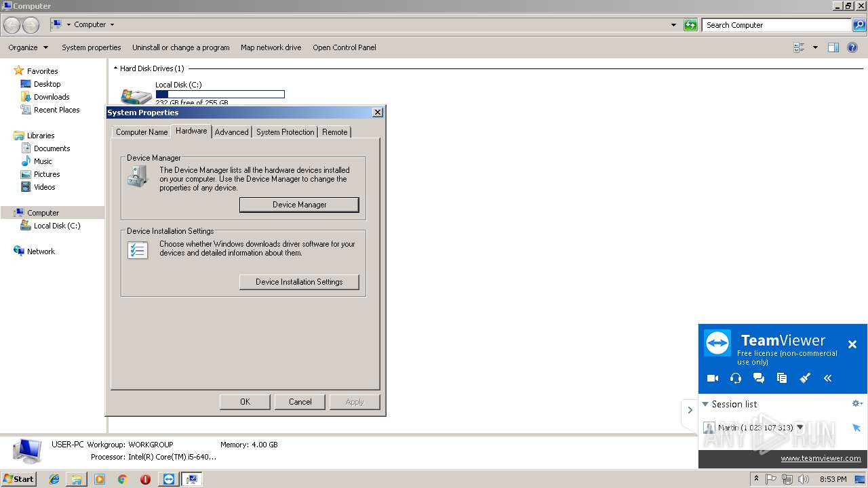Click Uninstall or change a program

[180, 47]
